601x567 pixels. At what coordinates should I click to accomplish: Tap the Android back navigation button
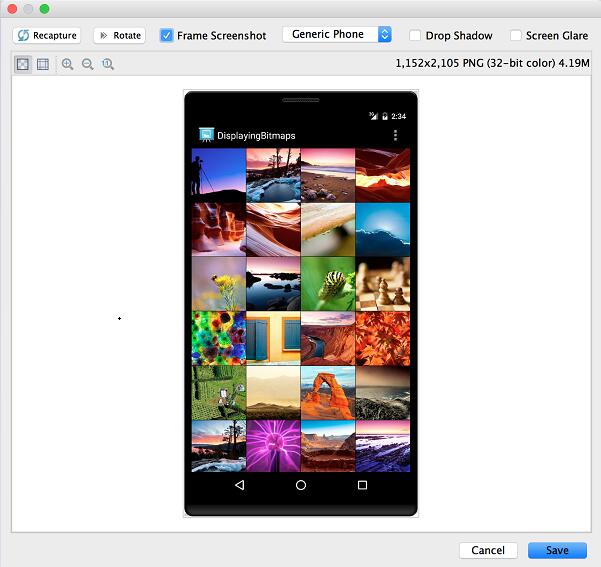[240, 485]
